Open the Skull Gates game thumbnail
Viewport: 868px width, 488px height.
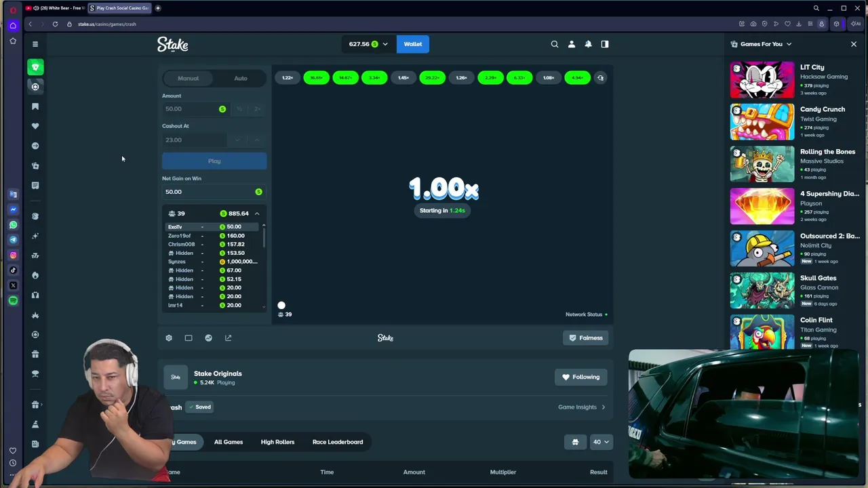tap(762, 291)
